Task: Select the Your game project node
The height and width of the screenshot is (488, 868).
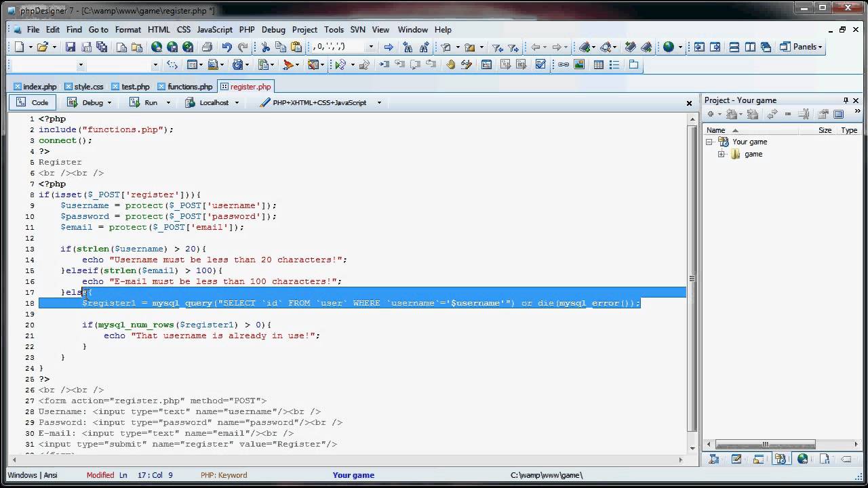Action: (x=749, y=142)
